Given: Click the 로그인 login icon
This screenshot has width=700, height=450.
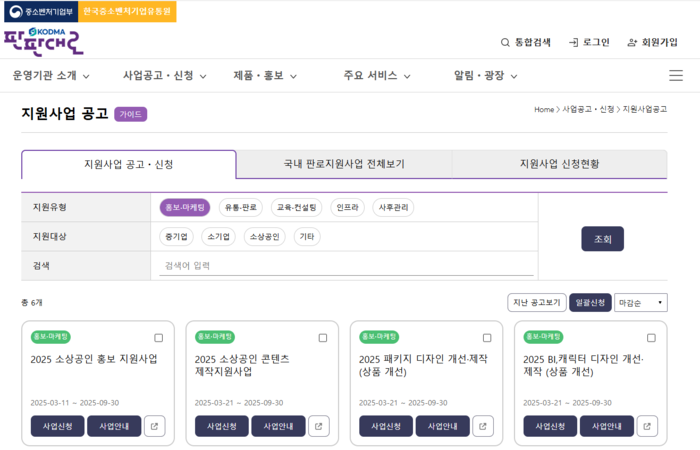Looking at the screenshot, I should click(x=573, y=42).
